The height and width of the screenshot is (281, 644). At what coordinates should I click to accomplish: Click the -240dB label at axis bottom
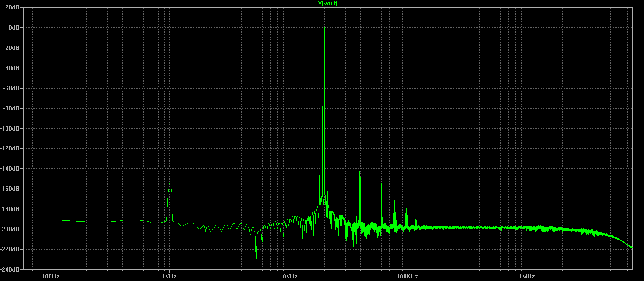[x=12, y=269]
